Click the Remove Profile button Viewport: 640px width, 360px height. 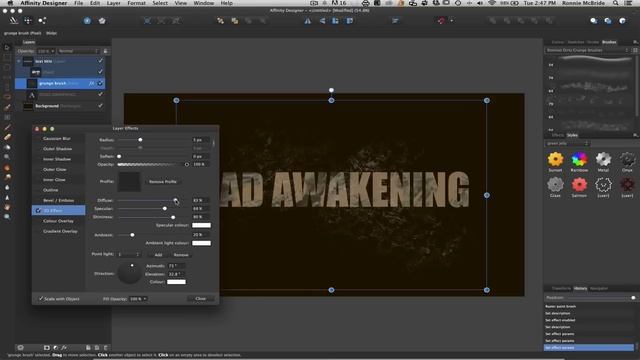point(163,182)
